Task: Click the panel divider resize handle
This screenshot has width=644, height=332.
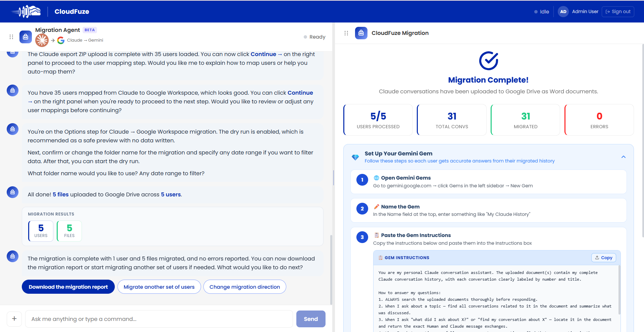Action: pos(333,177)
